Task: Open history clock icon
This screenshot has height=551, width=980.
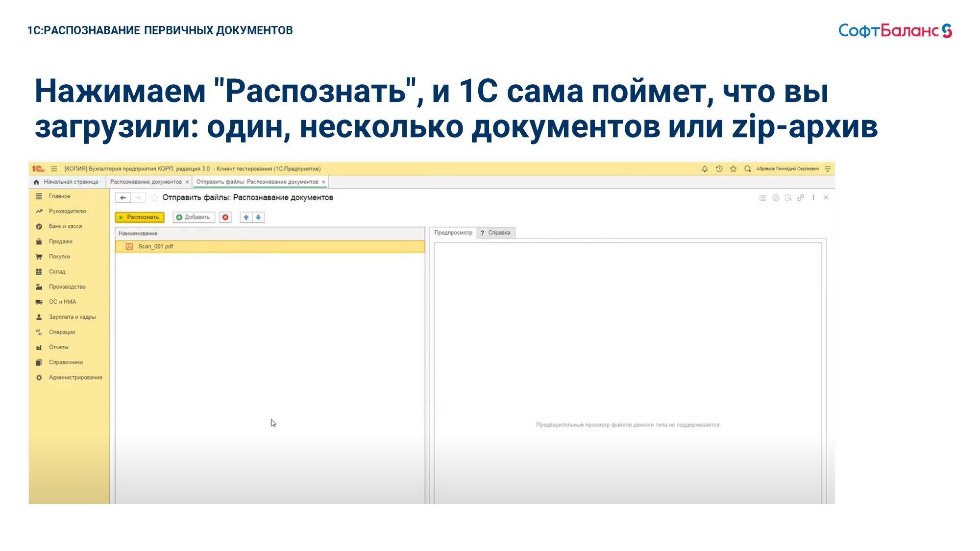Action: [719, 168]
